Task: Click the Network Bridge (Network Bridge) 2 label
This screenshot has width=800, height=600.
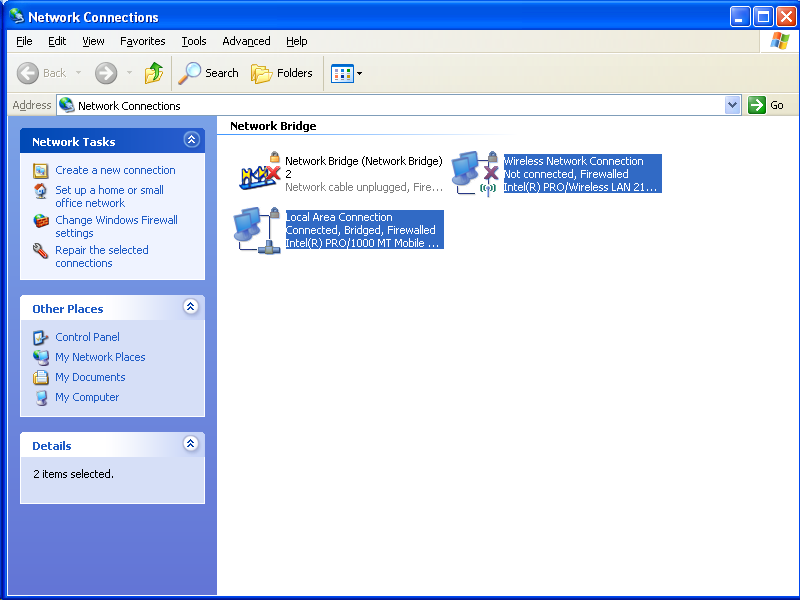Action: coord(364,167)
